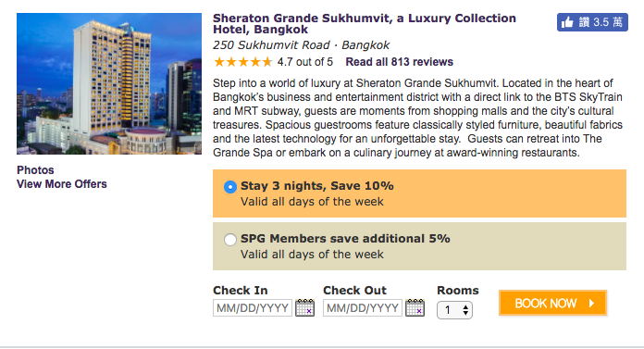Open the Rooms dropdown
644x349 pixels.
point(454,310)
